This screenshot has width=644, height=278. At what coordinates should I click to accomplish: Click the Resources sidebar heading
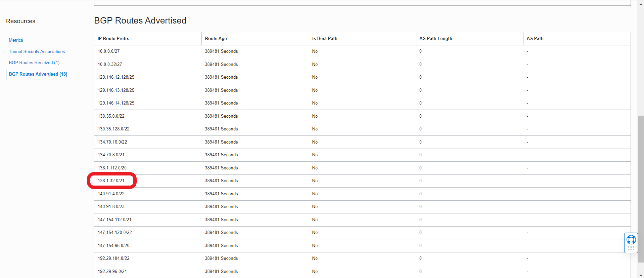20,21
